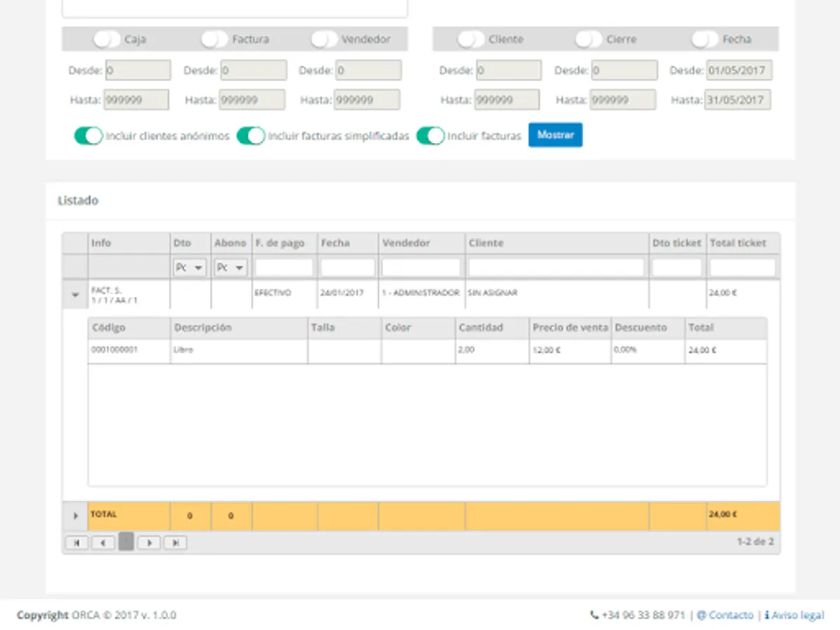Sort by Info column header

[129, 243]
